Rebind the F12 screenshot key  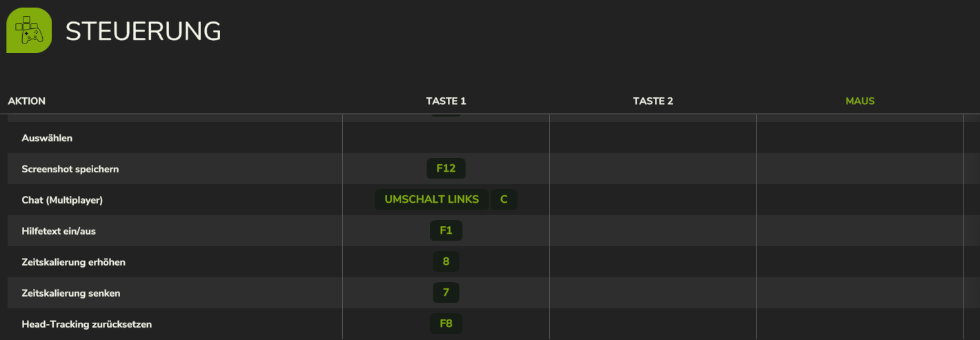point(446,169)
